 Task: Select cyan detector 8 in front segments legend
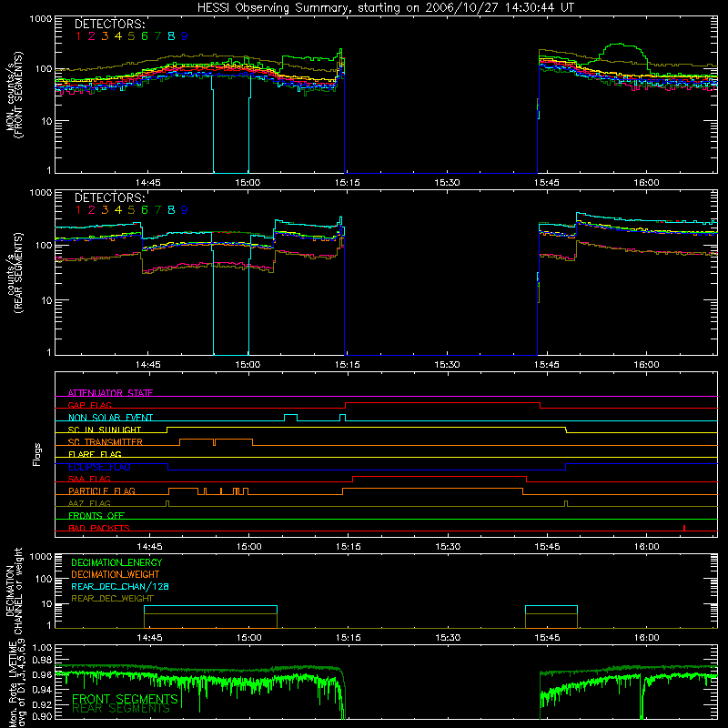171,36
